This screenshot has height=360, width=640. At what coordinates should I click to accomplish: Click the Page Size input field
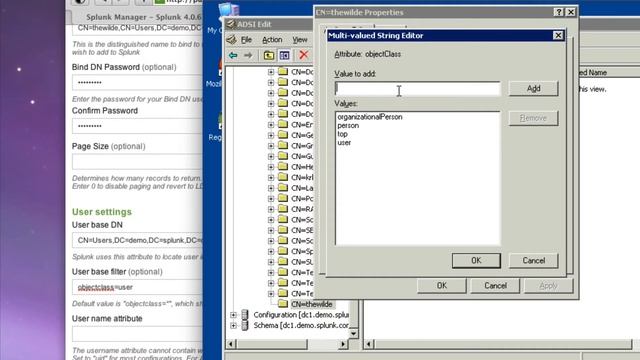click(138, 162)
